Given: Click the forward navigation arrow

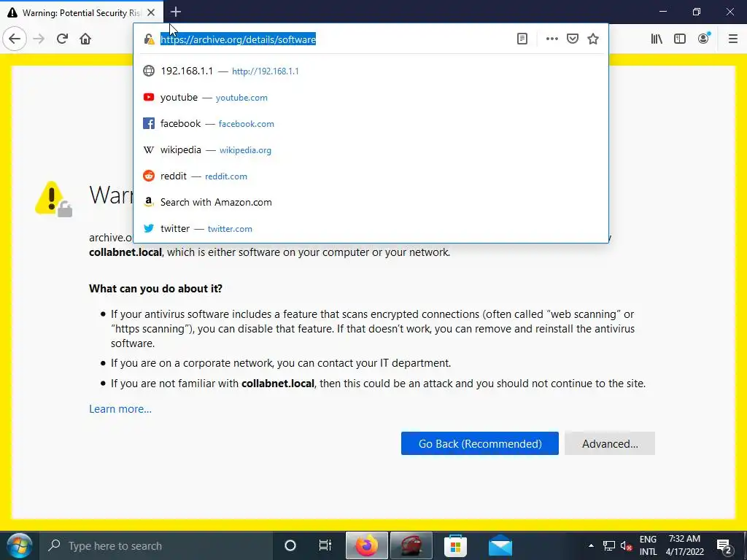Looking at the screenshot, I should pos(39,39).
